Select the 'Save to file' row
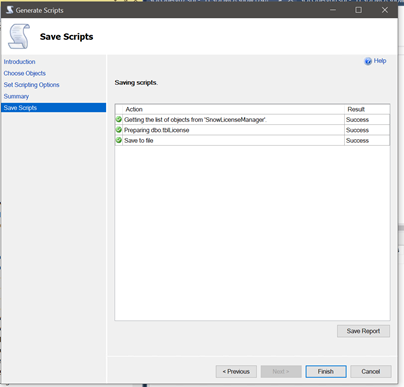 [x=252, y=140]
